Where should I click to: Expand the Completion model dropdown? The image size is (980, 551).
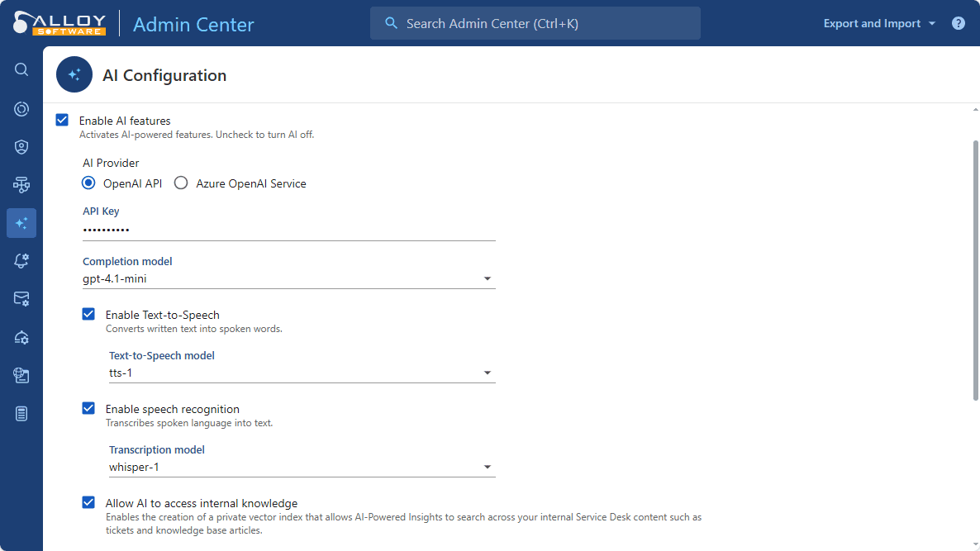click(x=487, y=279)
